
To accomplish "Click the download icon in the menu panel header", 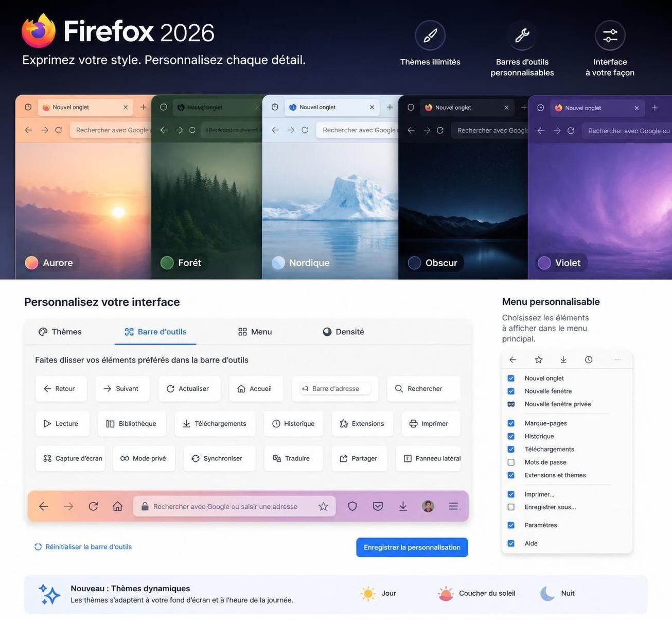I will 563,360.
